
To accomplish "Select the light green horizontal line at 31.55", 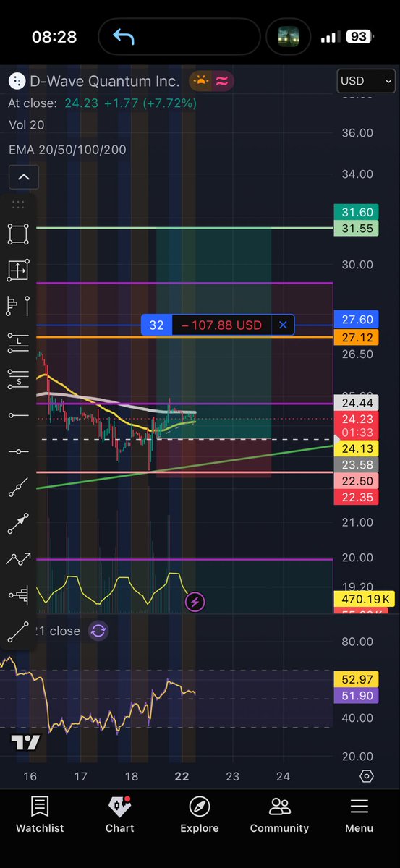I will click(184, 229).
